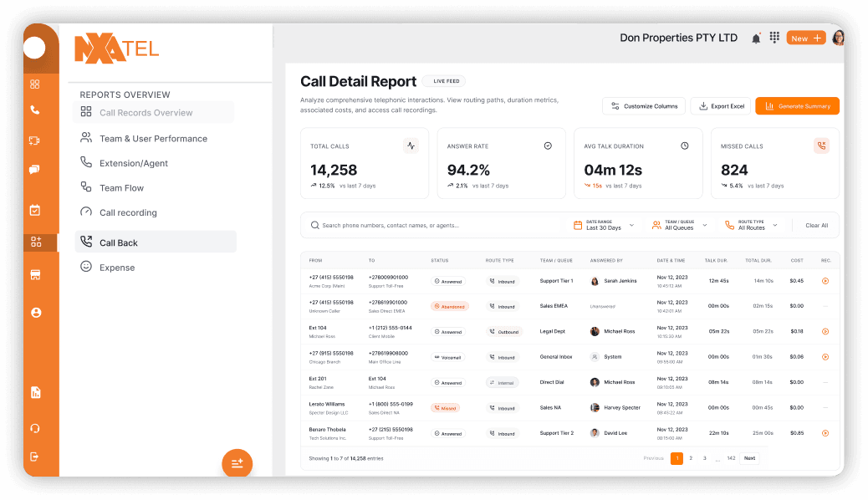Click Missed Calls phone icon

click(821, 145)
